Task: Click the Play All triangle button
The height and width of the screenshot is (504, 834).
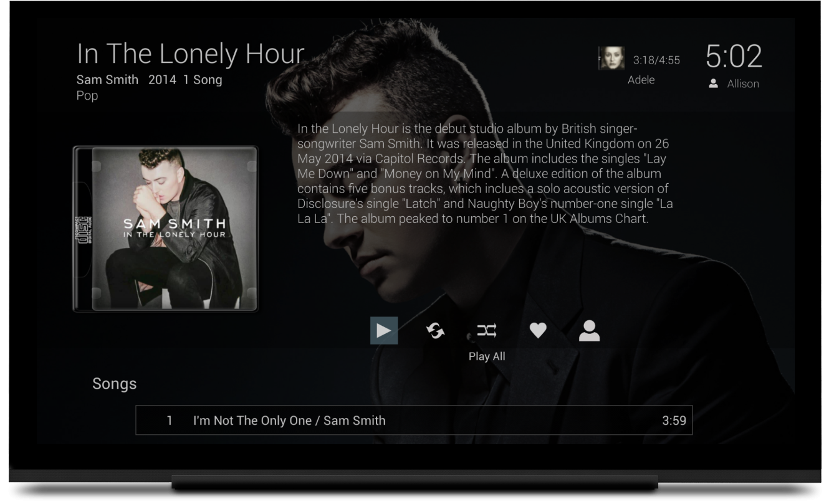Action: point(384,331)
